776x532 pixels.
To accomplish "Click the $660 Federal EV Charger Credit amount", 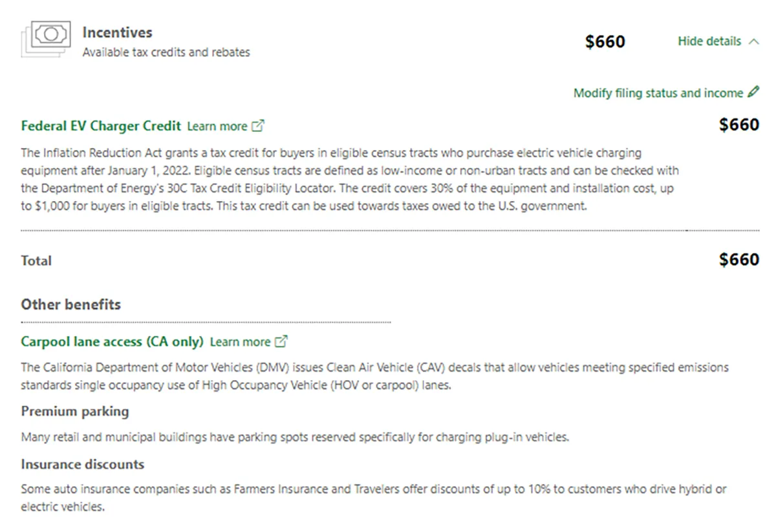I will (x=739, y=125).
